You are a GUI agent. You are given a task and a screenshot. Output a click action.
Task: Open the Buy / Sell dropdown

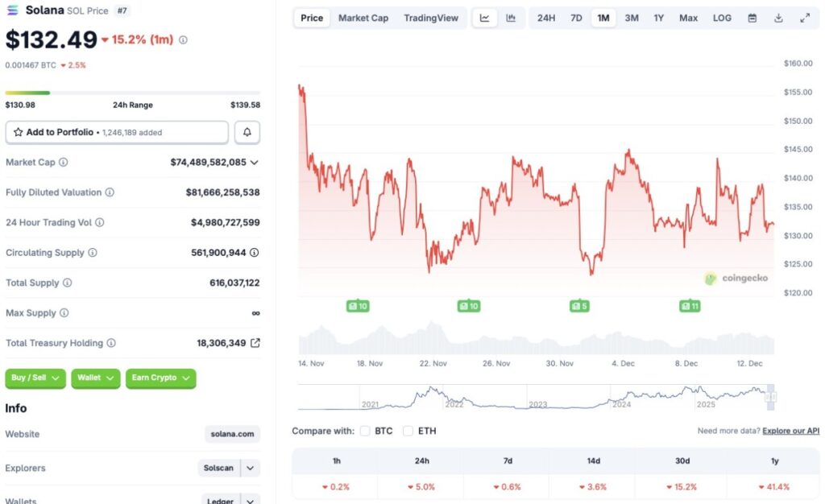(x=35, y=378)
